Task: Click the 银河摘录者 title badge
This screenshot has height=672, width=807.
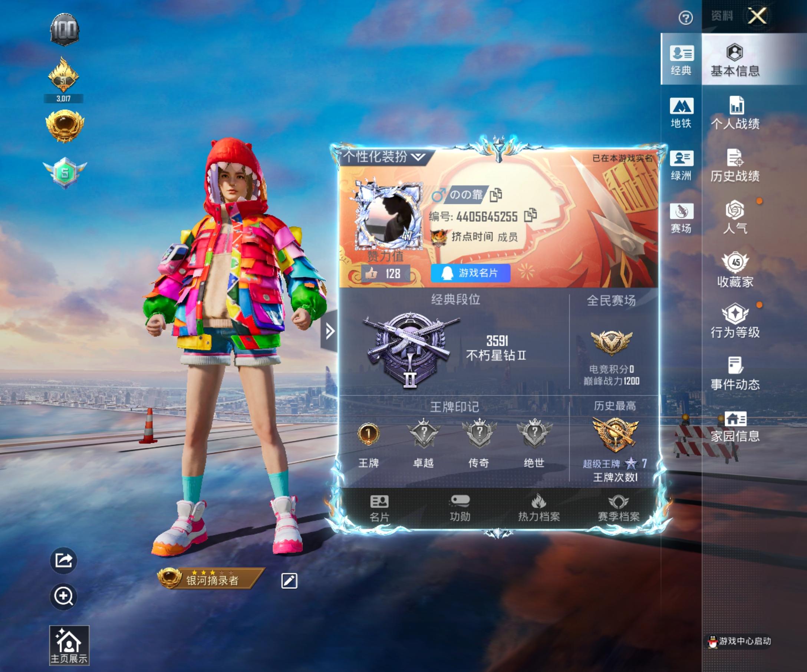Action: [211, 579]
